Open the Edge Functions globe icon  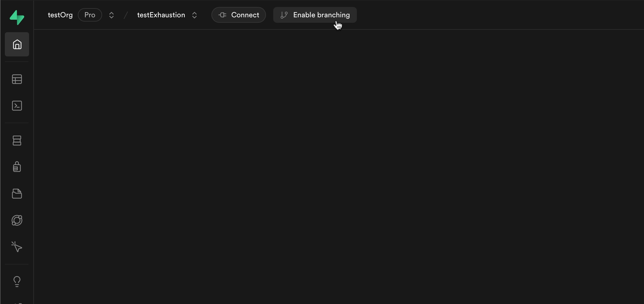click(17, 220)
